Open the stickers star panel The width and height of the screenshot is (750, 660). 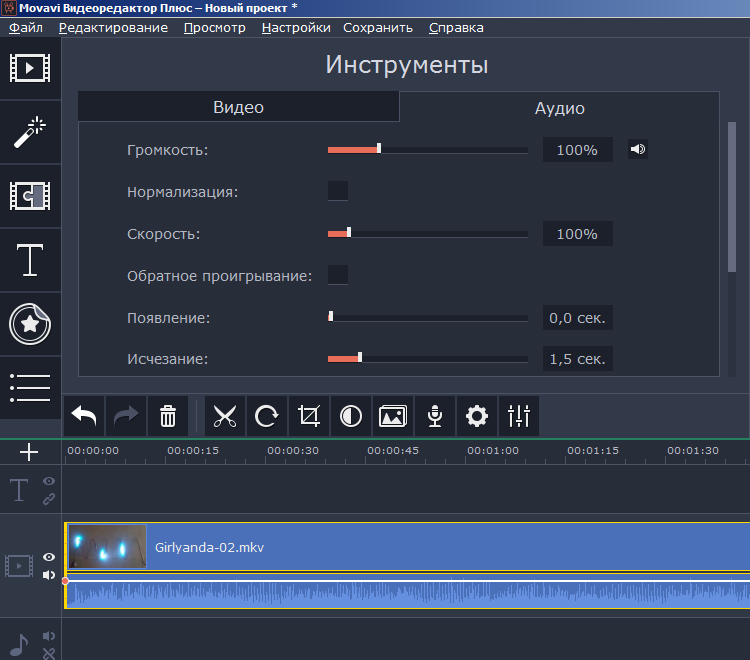tap(29, 323)
